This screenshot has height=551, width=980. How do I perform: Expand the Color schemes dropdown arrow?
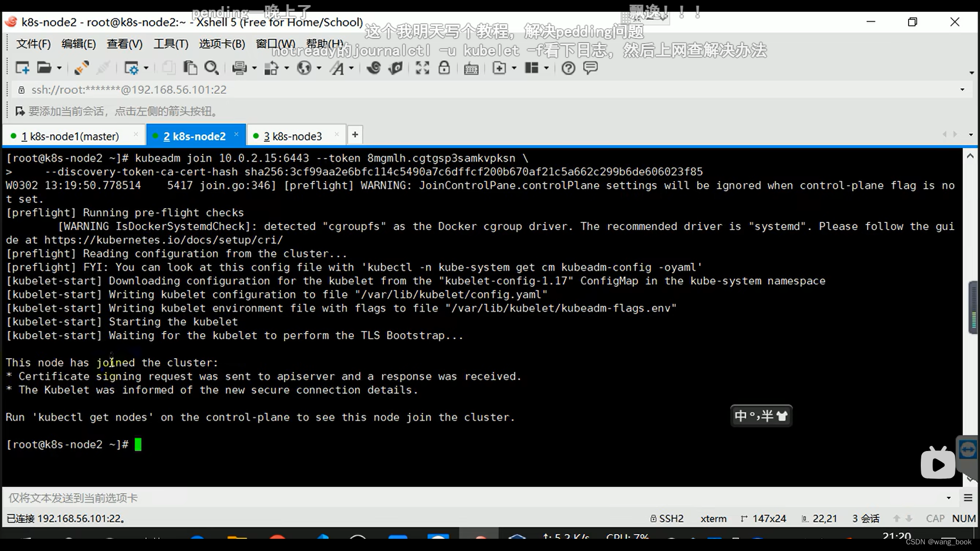(286, 68)
